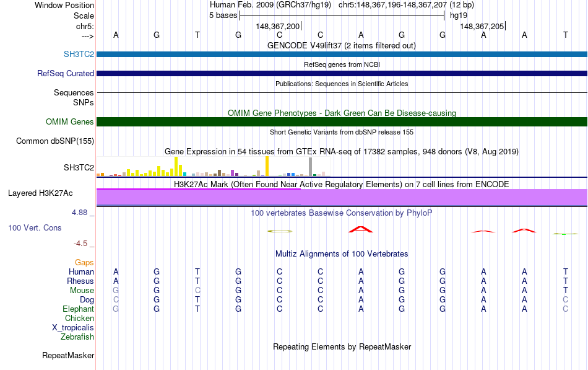Image resolution: width=588 pixels, height=370 pixels.
Task: Click the Window Position label
Action: [x=64, y=5]
